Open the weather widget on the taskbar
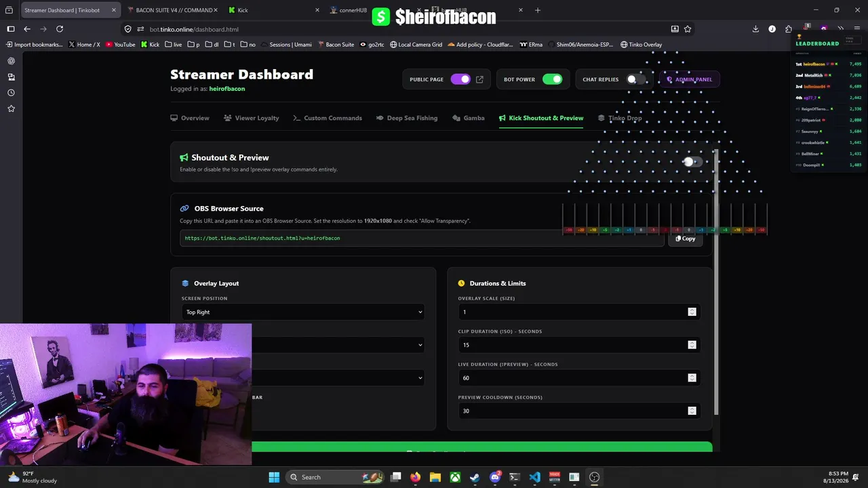868x488 pixels. 33,477
